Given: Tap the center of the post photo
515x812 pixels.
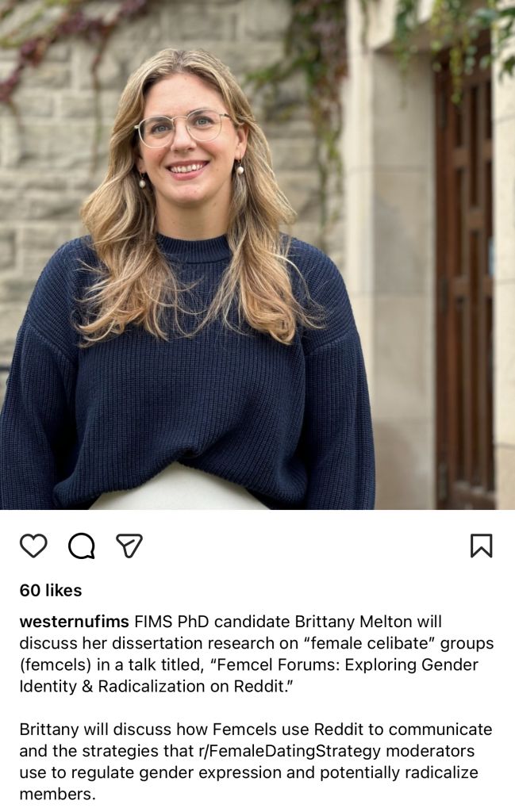Looking at the screenshot, I should (257, 255).
